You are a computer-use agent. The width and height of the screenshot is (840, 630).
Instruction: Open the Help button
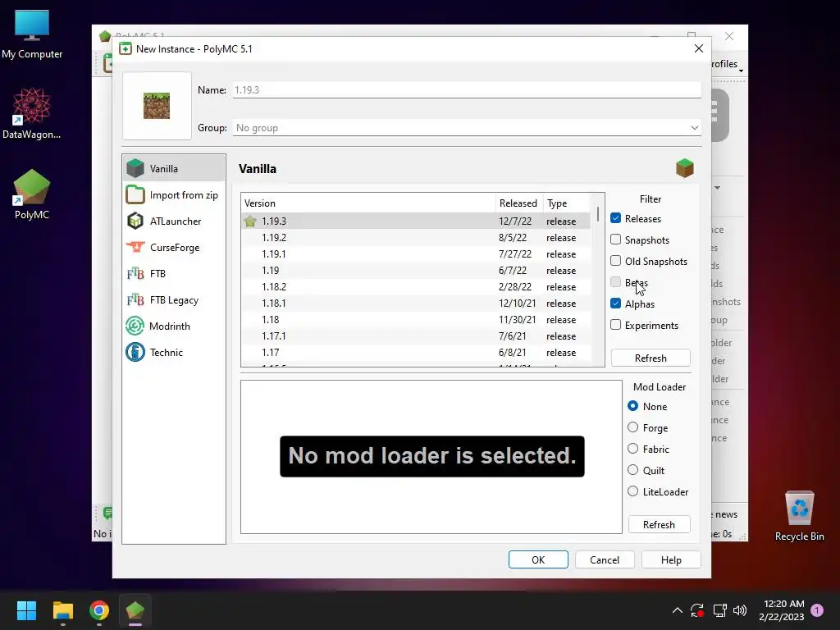pos(671,559)
